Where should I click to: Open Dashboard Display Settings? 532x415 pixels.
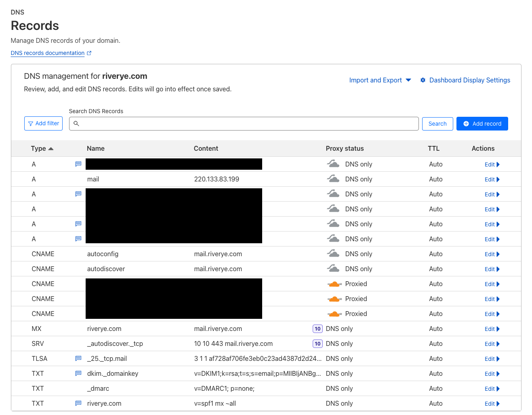(470, 80)
